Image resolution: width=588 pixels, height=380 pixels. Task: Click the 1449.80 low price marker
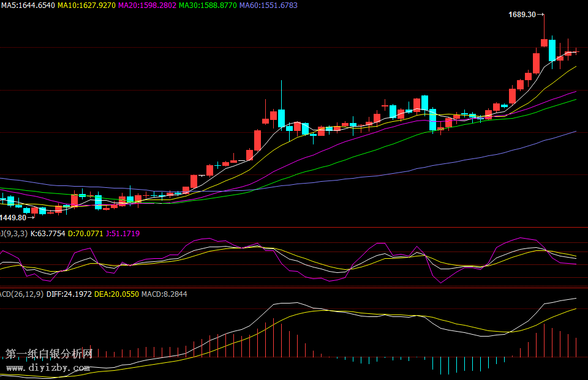point(13,218)
